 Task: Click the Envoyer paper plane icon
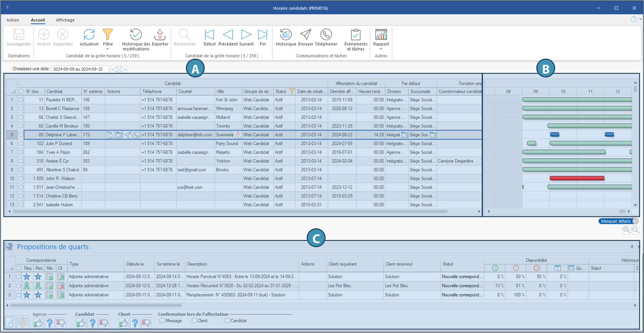tap(305, 35)
